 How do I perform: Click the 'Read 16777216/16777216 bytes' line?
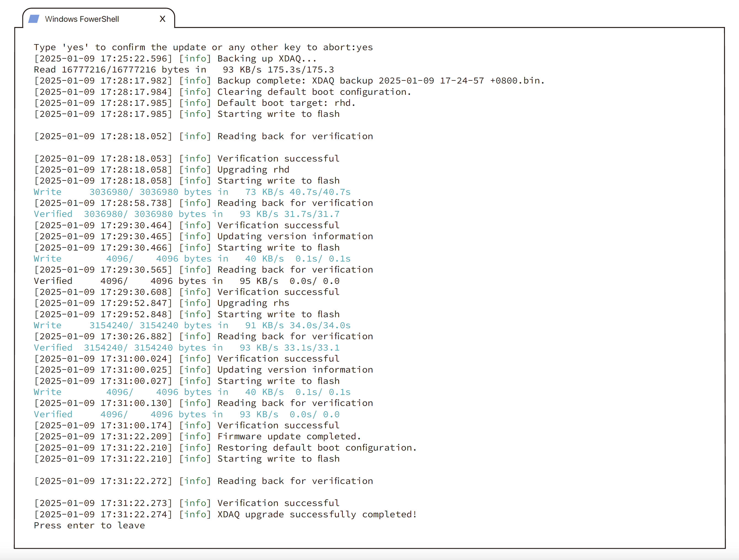(x=184, y=69)
